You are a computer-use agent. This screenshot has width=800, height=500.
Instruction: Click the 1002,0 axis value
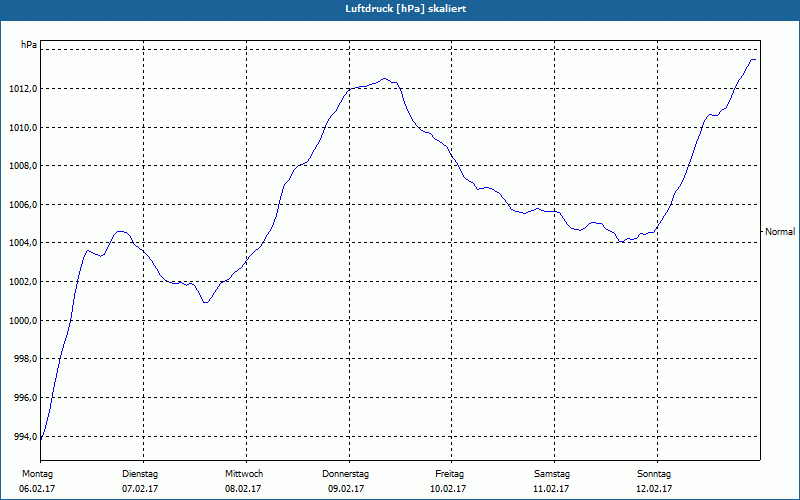click(23, 282)
